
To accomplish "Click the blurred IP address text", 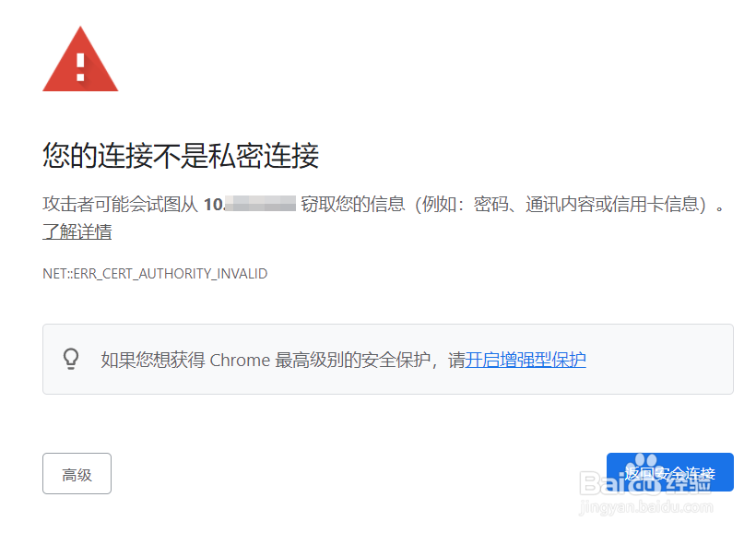I will pos(260,204).
